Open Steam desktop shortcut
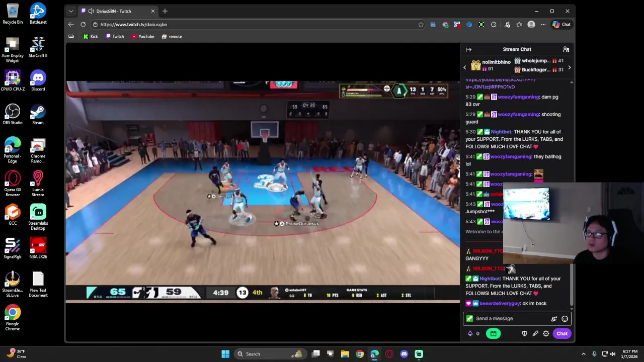Viewport: 644px width, 362px height. point(38,114)
